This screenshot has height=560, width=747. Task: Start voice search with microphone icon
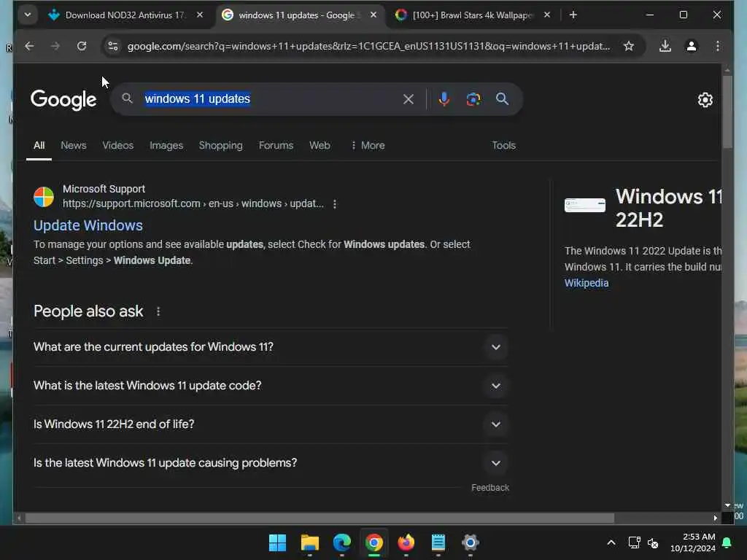coord(444,99)
